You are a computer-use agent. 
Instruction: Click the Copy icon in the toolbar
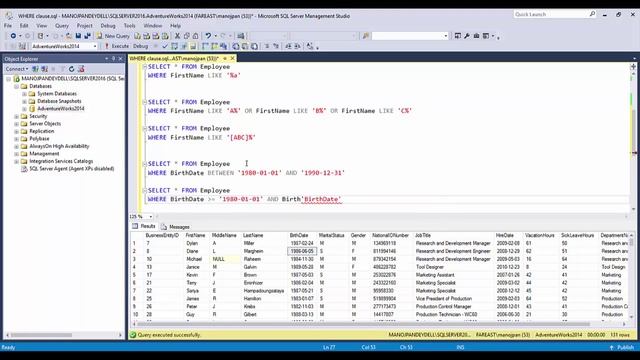(187, 36)
